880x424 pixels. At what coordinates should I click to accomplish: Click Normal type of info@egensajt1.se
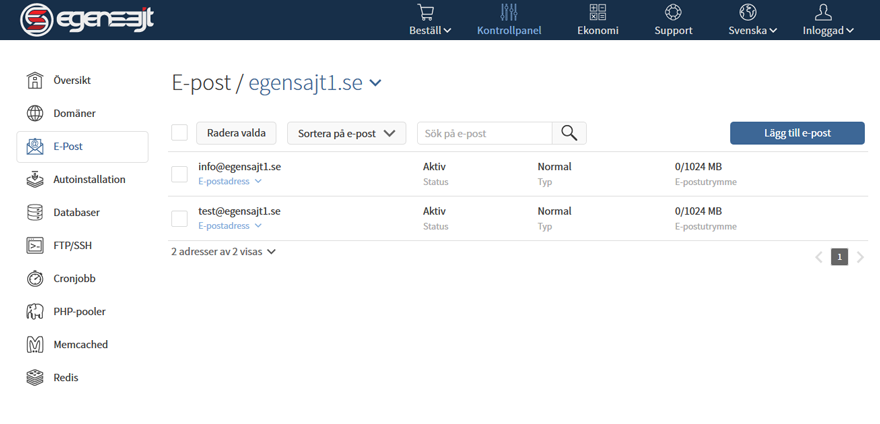click(x=554, y=167)
